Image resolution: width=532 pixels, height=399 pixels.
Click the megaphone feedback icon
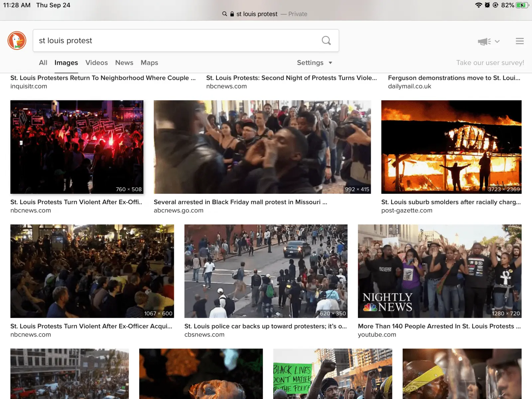[484, 42]
